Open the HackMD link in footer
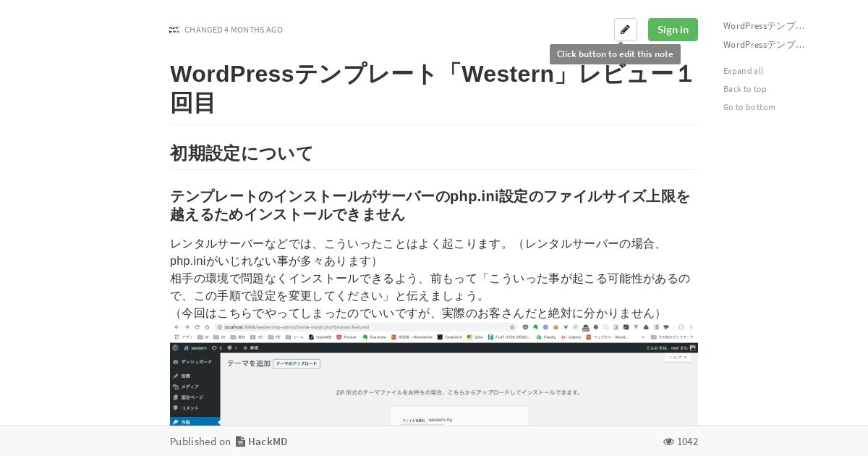868x456 pixels. click(x=268, y=442)
